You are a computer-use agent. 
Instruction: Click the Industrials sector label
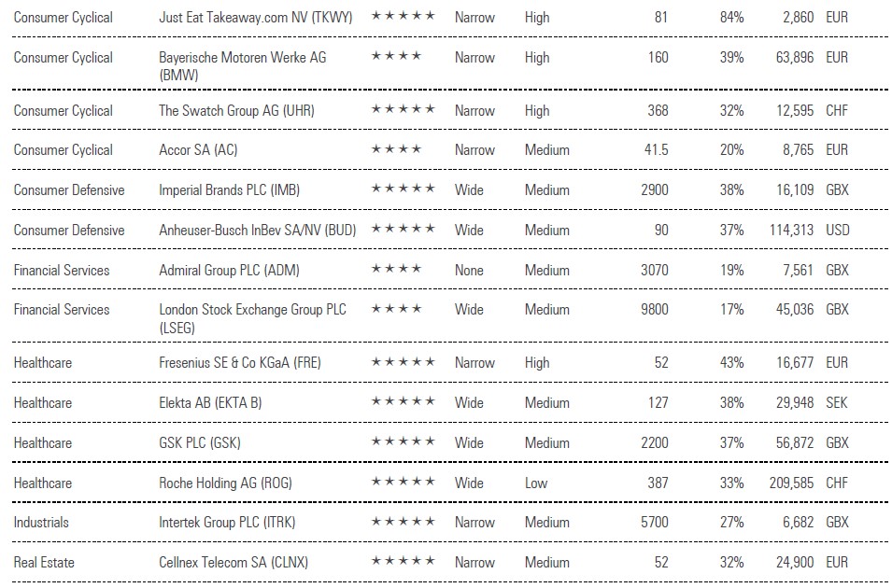pyautogui.click(x=41, y=522)
